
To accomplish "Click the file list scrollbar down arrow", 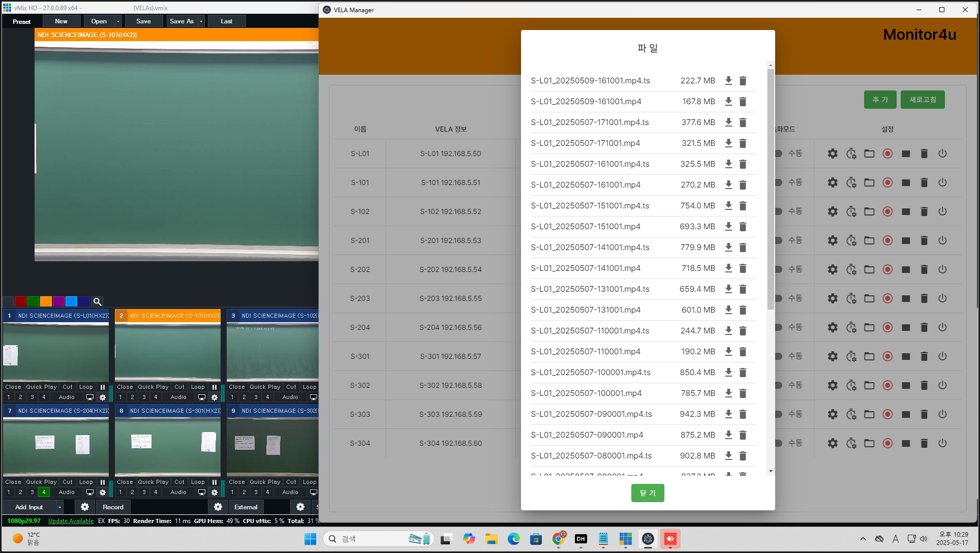I will click(771, 471).
